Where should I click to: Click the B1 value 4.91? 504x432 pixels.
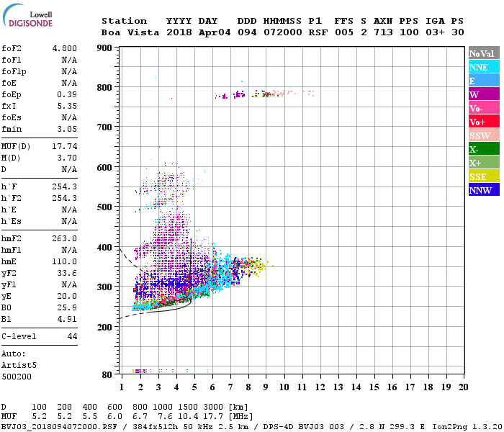click(x=67, y=320)
